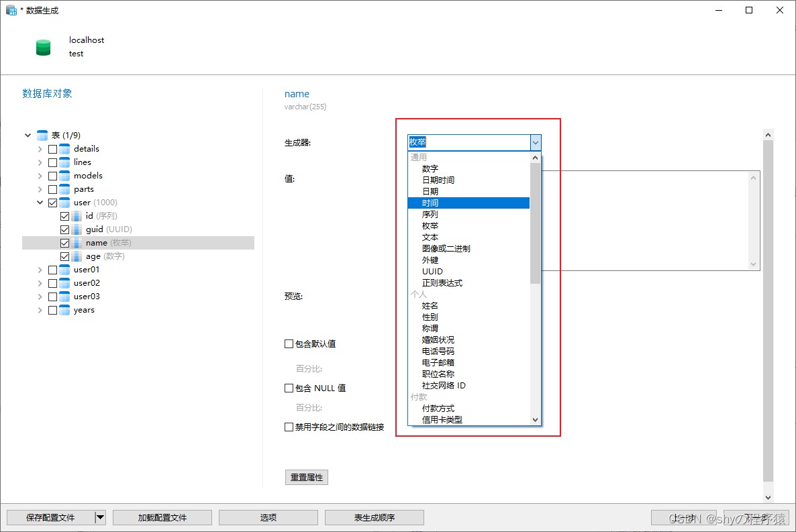The height and width of the screenshot is (532, 796).
Task: Click the 表生成顺序 button
Action: tap(375, 517)
